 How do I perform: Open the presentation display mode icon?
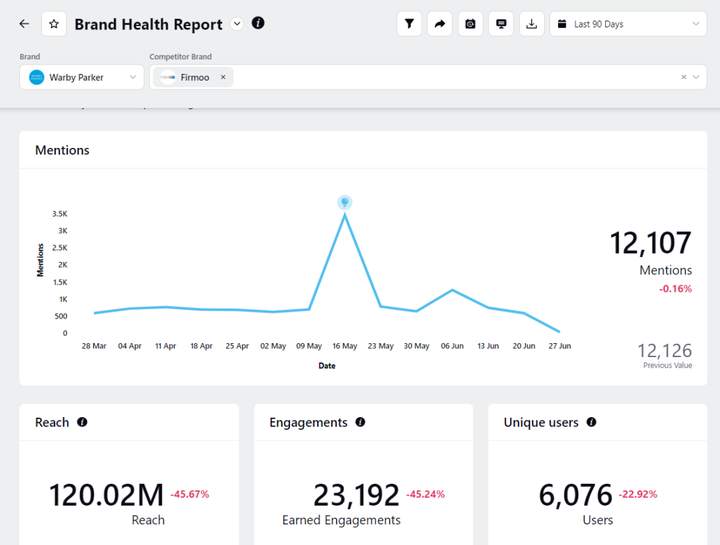[501, 24]
